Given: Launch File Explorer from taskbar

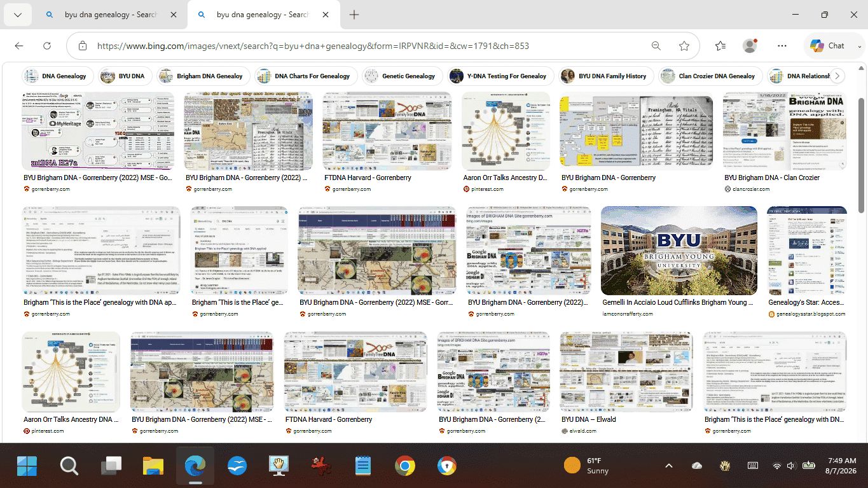Looking at the screenshot, I should tap(153, 466).
